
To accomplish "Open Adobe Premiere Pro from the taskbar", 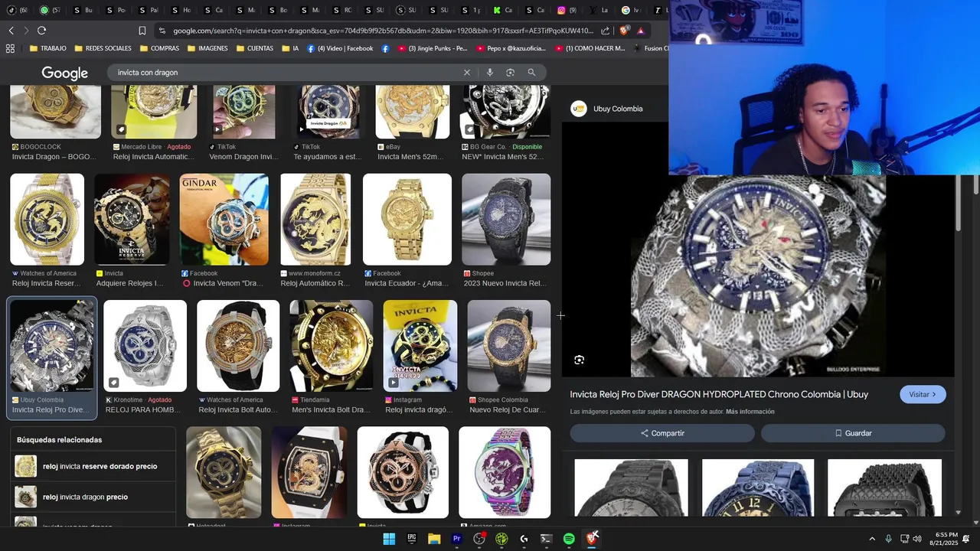I will tap(456, 539).
